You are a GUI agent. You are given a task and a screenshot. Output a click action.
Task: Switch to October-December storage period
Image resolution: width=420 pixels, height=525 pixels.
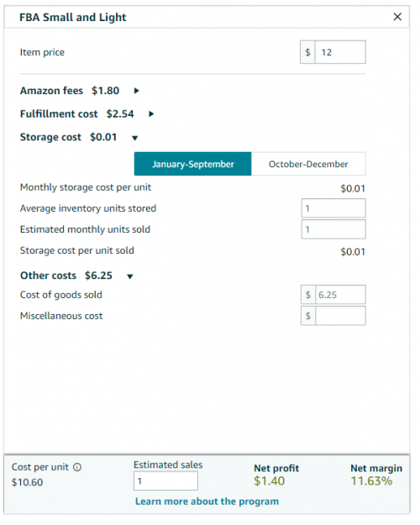tap(308, 164)
